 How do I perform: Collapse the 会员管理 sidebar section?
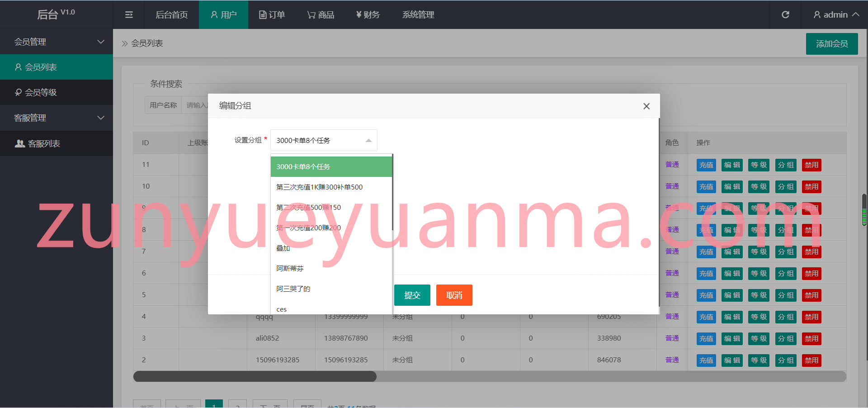pos(57,42)
